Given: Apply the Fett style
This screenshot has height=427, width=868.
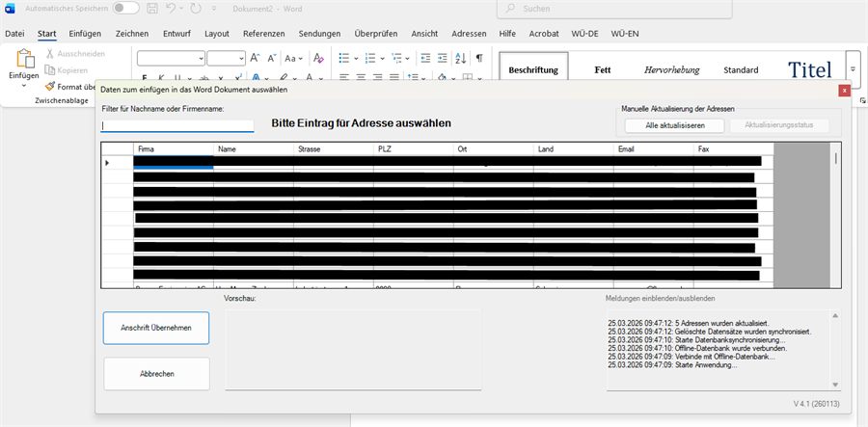Looking at the screenshot, I should click(602, 70).
